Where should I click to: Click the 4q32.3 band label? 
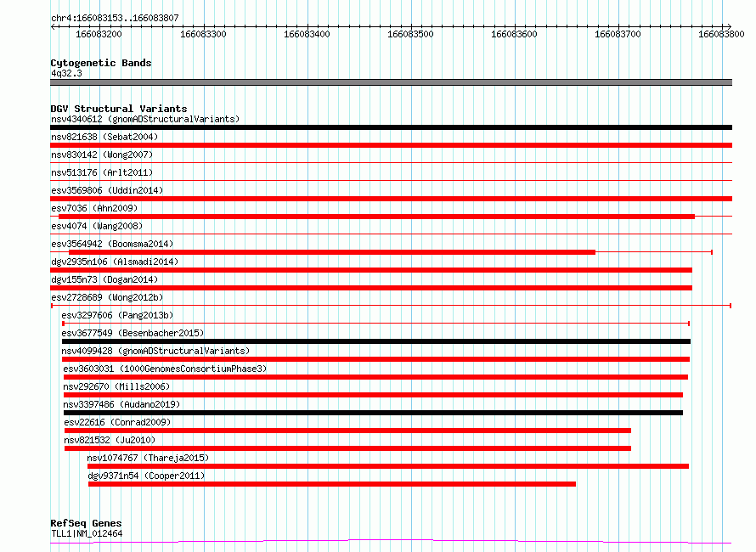pos(66,73)
